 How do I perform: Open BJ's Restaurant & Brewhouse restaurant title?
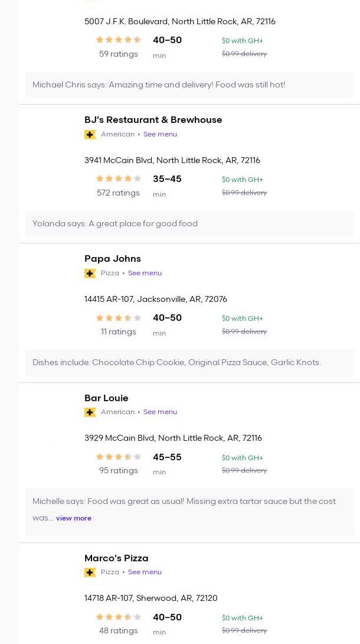coord(153,120)
